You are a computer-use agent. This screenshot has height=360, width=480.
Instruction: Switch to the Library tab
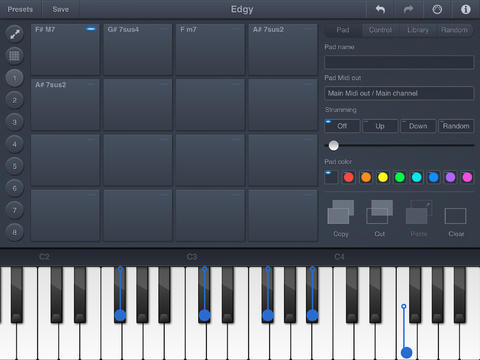[x=418, y=30]
